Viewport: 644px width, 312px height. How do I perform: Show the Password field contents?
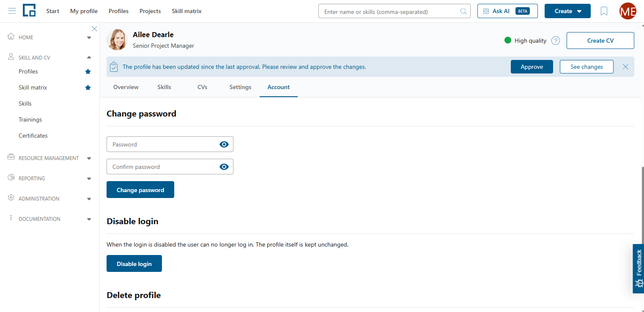click(224, 144)
